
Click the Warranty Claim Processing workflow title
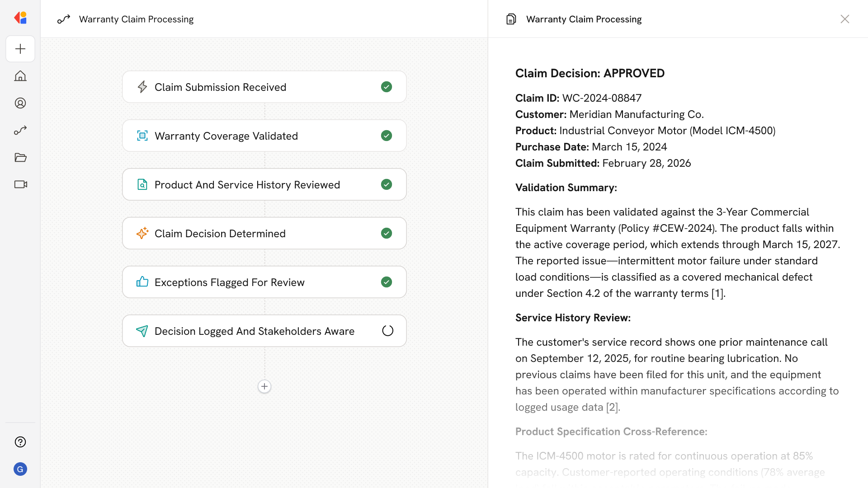click(x=136, y=19)
